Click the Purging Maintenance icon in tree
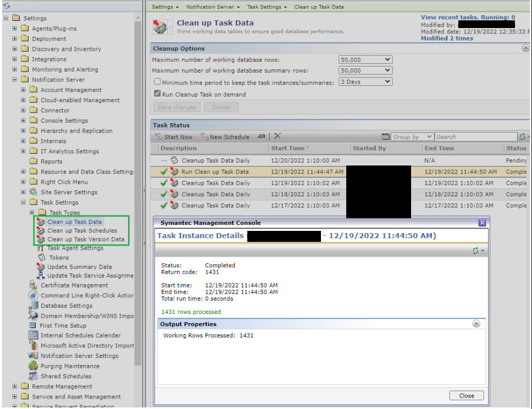 tap(33, 366)
